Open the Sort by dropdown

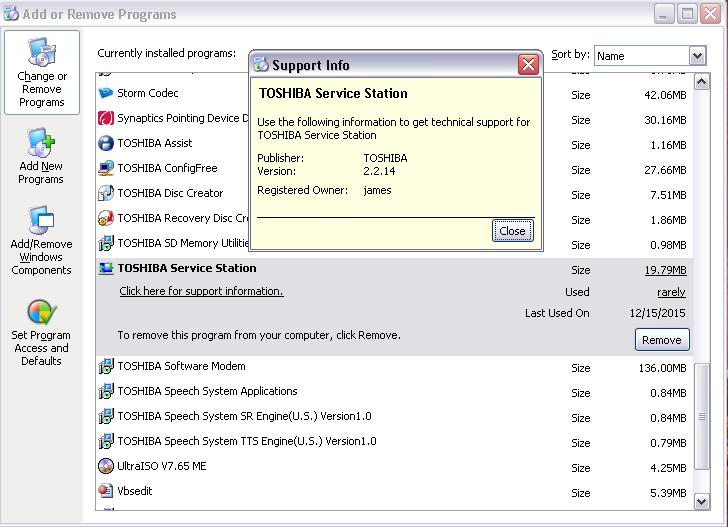point(697,56)
